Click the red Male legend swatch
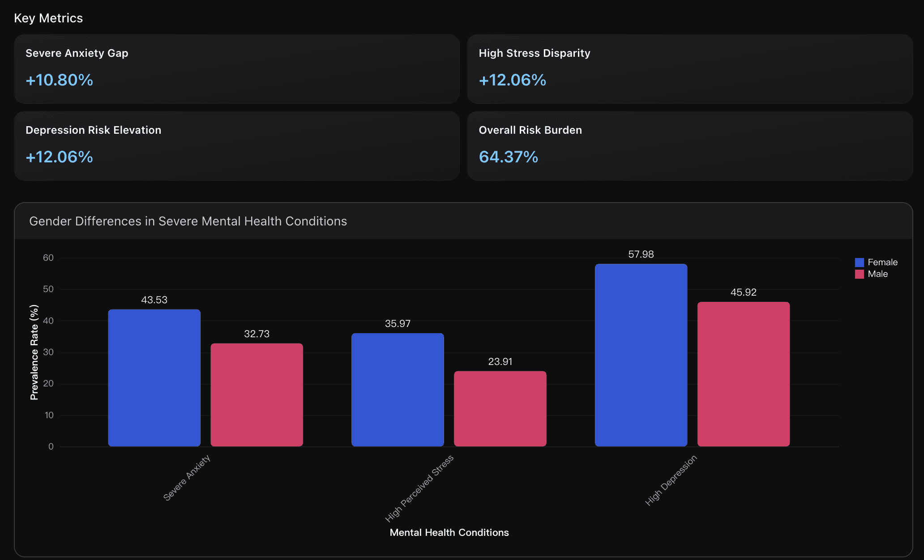Viewport: 924px width, 560px height. [859, 274]
